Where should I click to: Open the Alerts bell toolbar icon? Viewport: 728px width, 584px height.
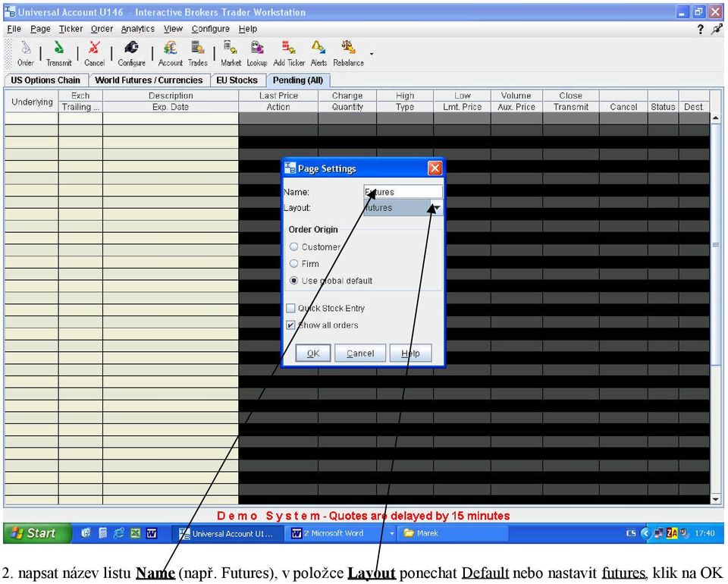click(x=318, y=53)
